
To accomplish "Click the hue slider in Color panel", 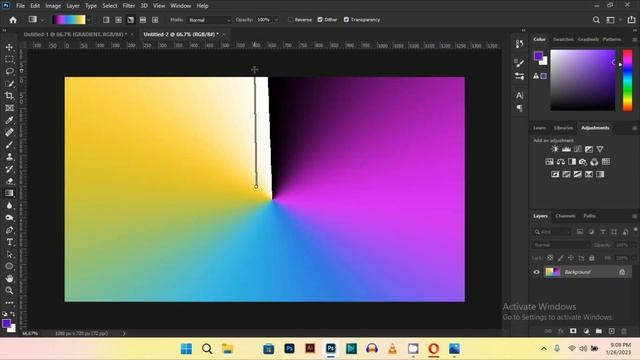I will click(x=627, y=80).
